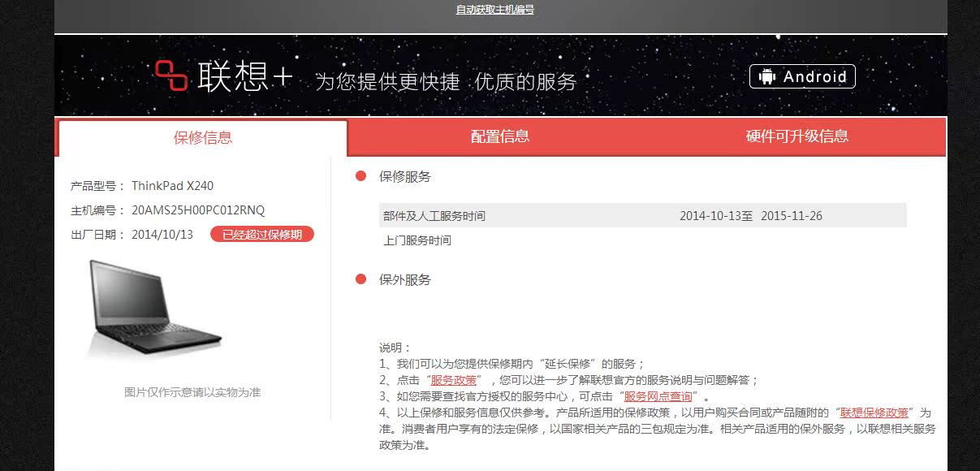The width and height of the screenshot is (980, 471).
Task: Open the 服务政策 link
Action: pyautogui.click(x=454, y=380)
